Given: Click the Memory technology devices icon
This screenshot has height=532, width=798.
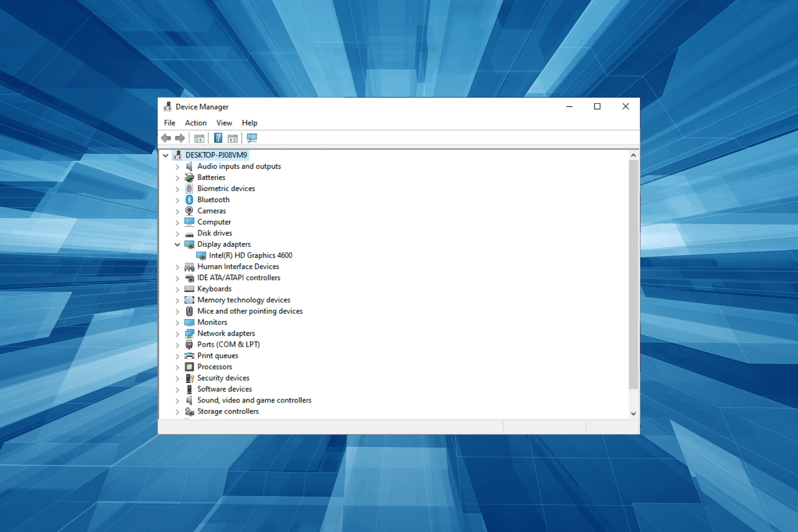Looking at the screenshot, I should pyautogui.click(x=189, y=300).
